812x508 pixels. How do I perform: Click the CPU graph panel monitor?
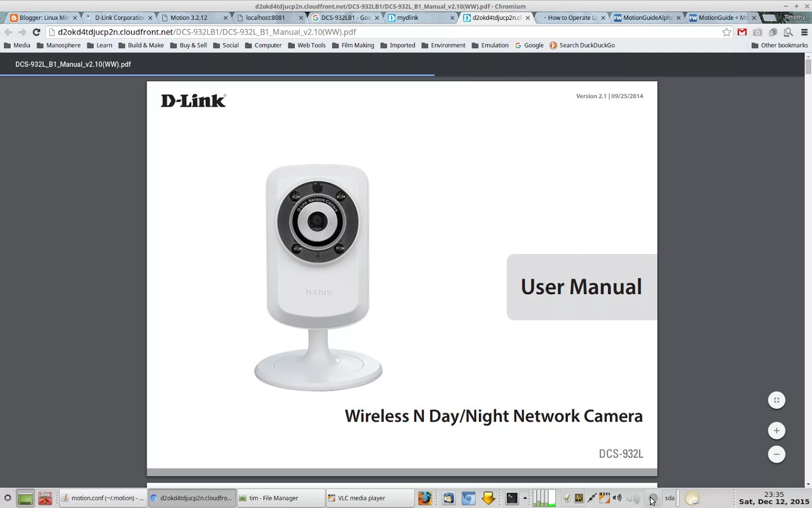pyautogui.click(x=544, y=498)
